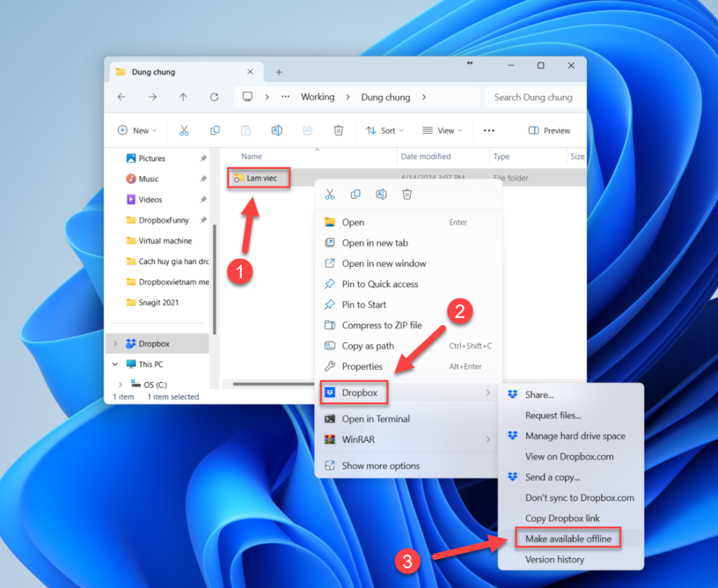Select View on Dropbox.com
The width and height of the screenshot is (718, 588).
(571, 457)
